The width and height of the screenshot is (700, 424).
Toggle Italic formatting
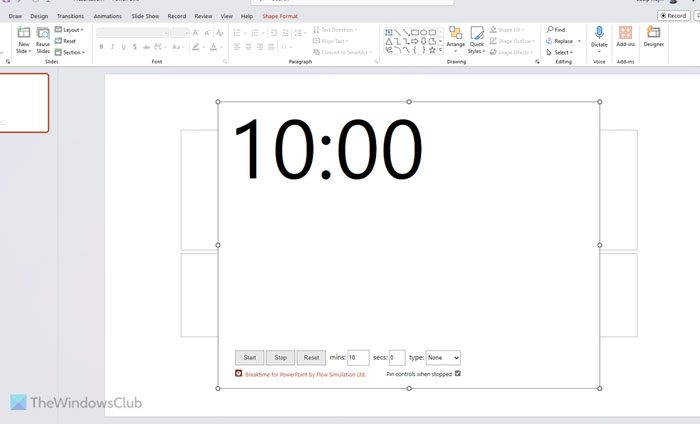[112, 47]
